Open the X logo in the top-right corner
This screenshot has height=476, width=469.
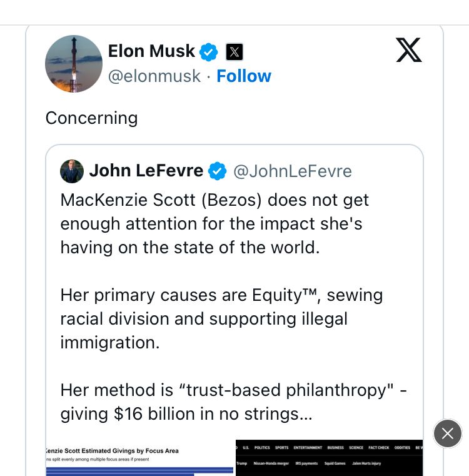point(408,50)
